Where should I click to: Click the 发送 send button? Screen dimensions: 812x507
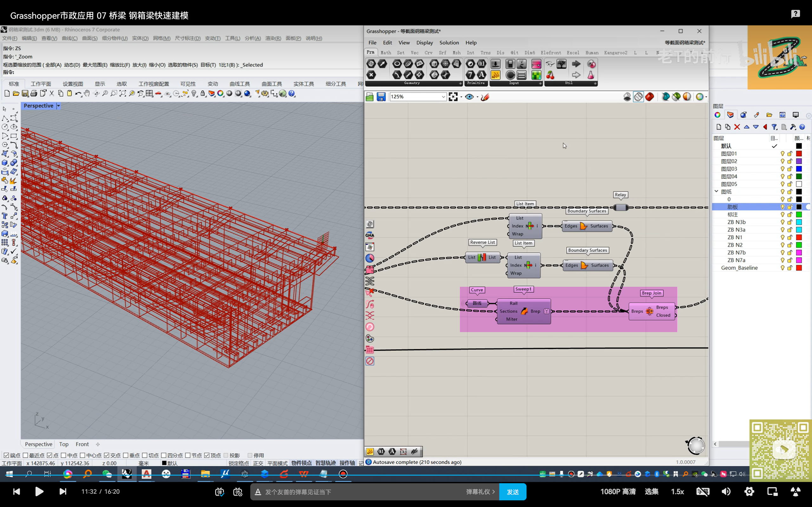click(x=512, y=491)
